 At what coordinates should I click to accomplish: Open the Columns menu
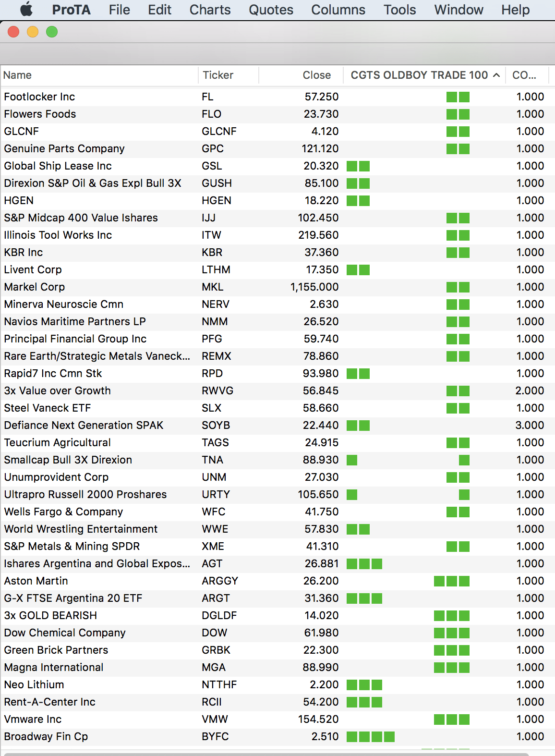(338, 10)
